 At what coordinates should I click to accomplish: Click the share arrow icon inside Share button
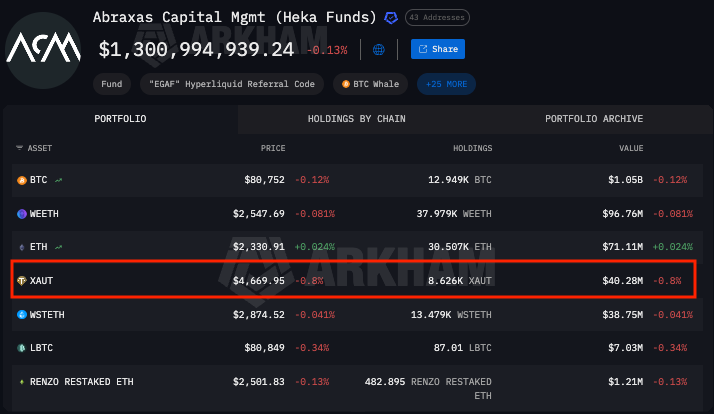tap(423, 49)
